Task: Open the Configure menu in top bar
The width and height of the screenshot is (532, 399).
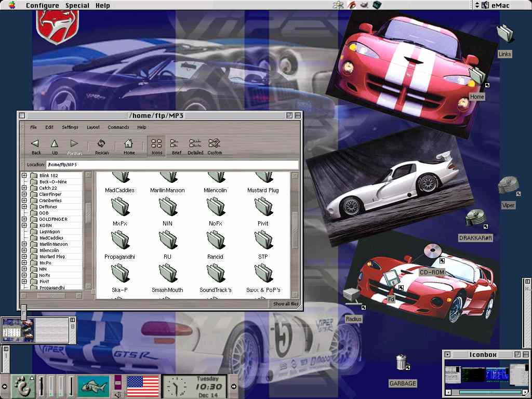Action: (42, 6)
